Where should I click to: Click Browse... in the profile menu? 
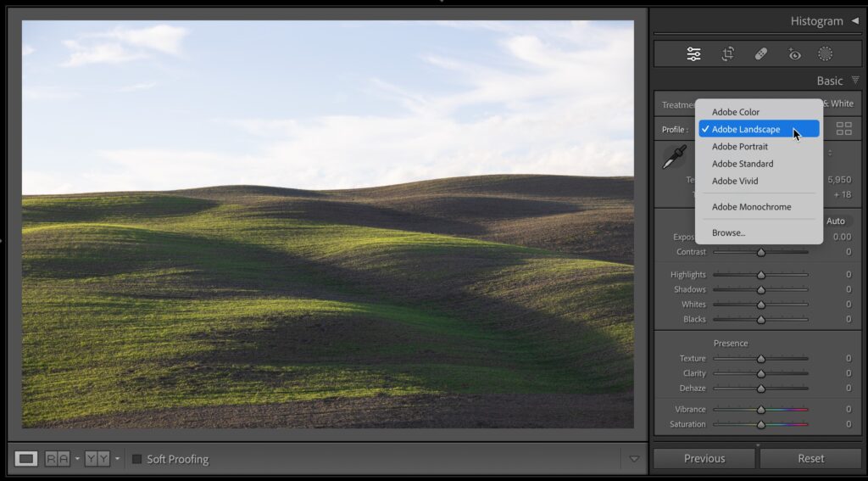point(728,232)
